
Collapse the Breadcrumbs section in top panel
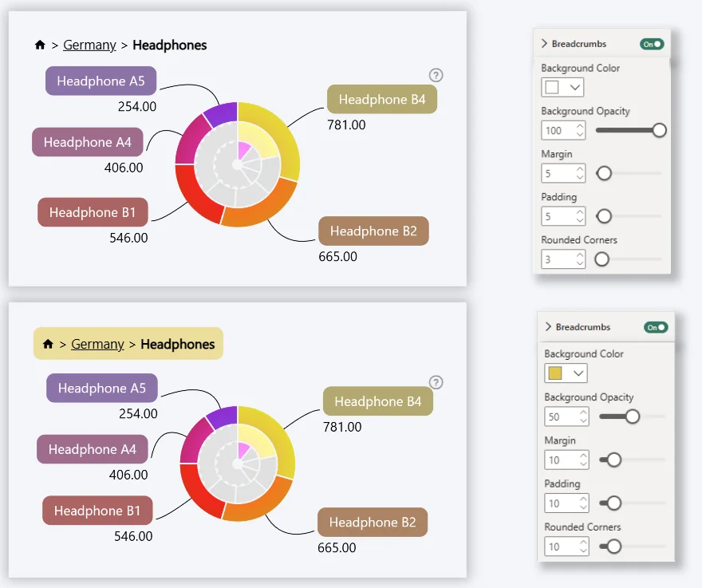(x=545, y=44)
